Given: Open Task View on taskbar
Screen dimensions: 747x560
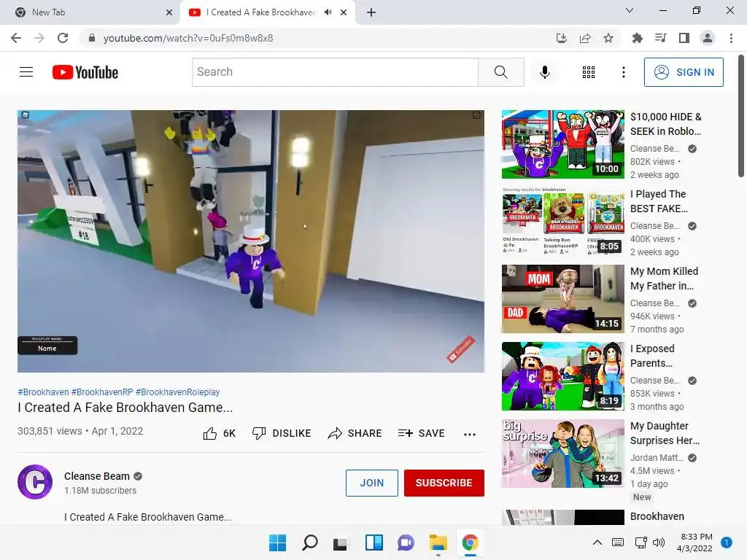Looking at the screenshot, I should [340, 542].
